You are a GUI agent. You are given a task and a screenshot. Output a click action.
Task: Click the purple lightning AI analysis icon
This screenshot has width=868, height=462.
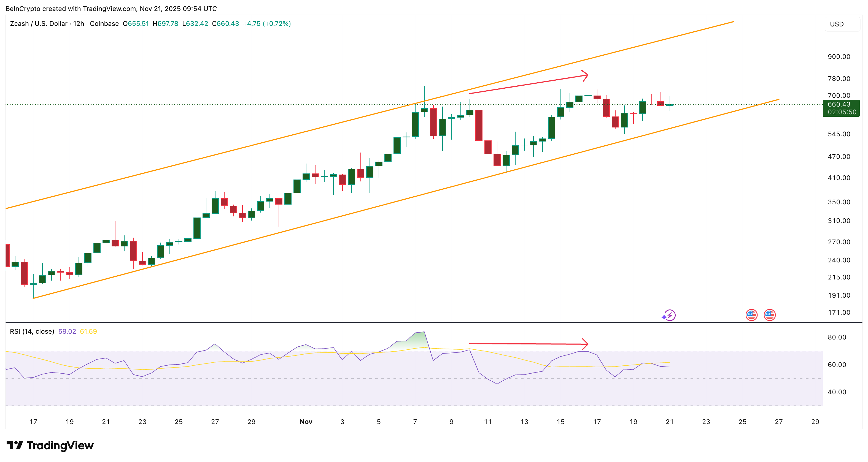tap(669, 315)
